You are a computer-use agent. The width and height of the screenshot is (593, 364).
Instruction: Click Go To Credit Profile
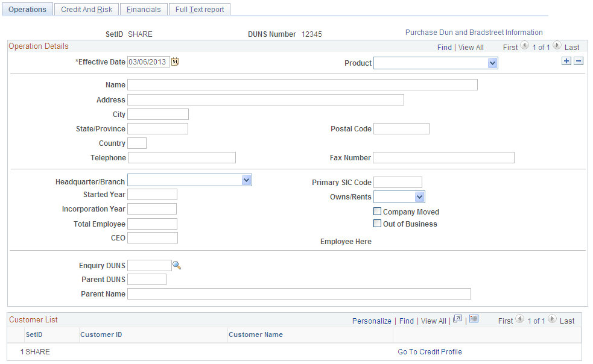click(x=430, y=351)
